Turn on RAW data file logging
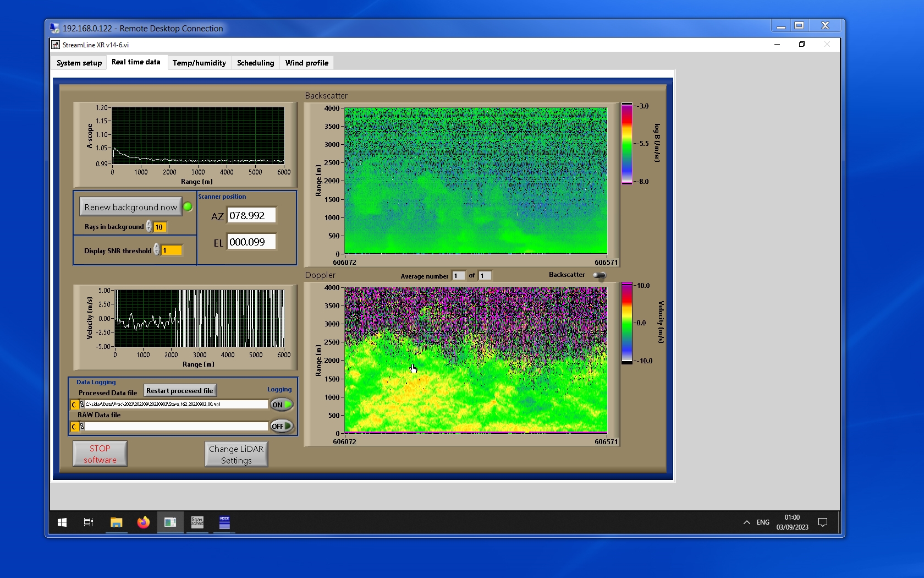The height and width of the screenshot is (578, 924). [x=281, y=426]
